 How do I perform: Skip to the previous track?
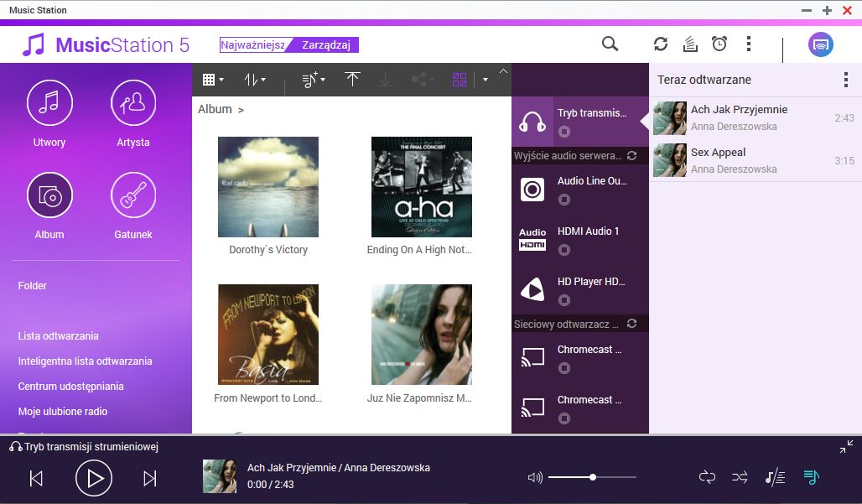point(36,478)
